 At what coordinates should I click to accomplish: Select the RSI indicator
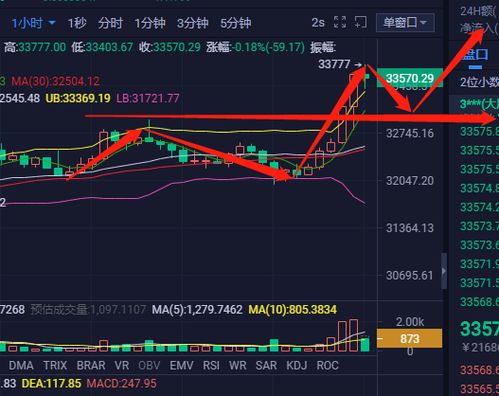[x=211, y=366]
